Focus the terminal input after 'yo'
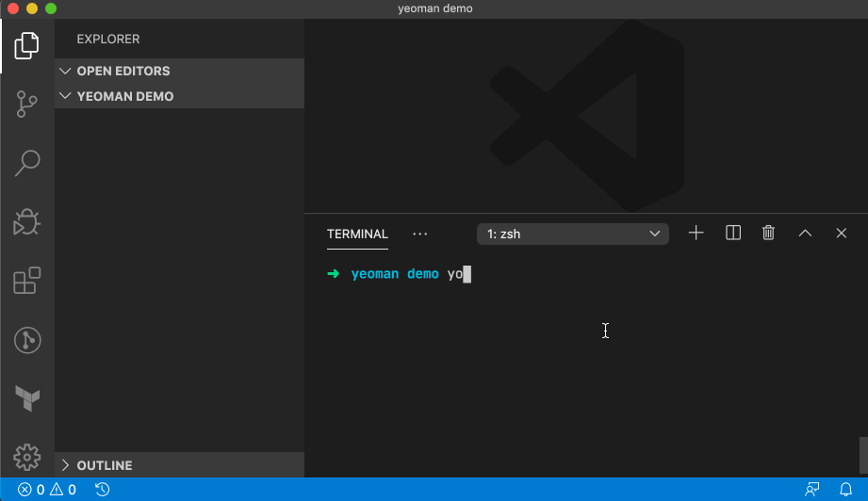Screen dimensions: 868x501 pos(467,274)
